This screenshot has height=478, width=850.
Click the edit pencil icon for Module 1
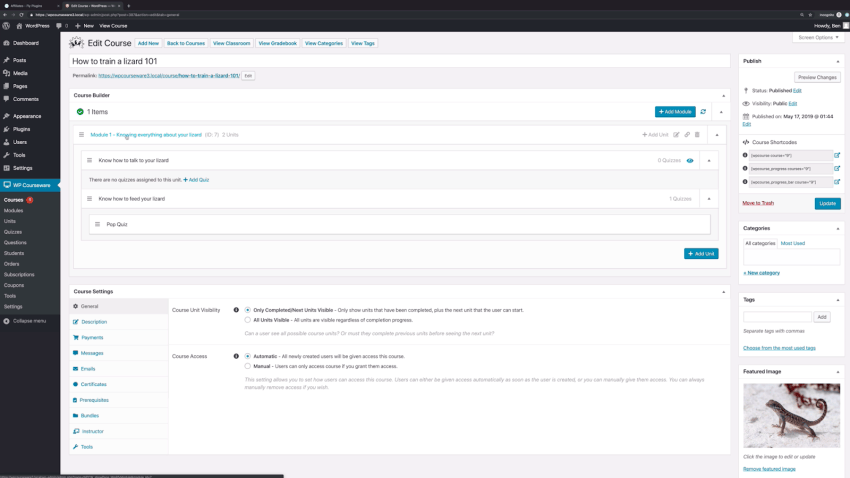[677, 135]
